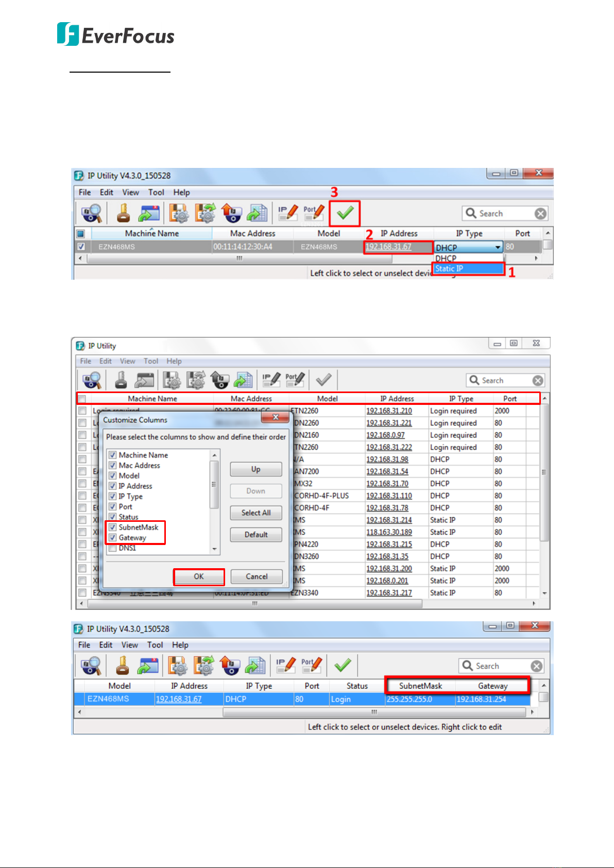The height and width of the screenshot is (868, 614).
Task: Click the firmware upgrade camera icon in bottom window
Action: 230,666
